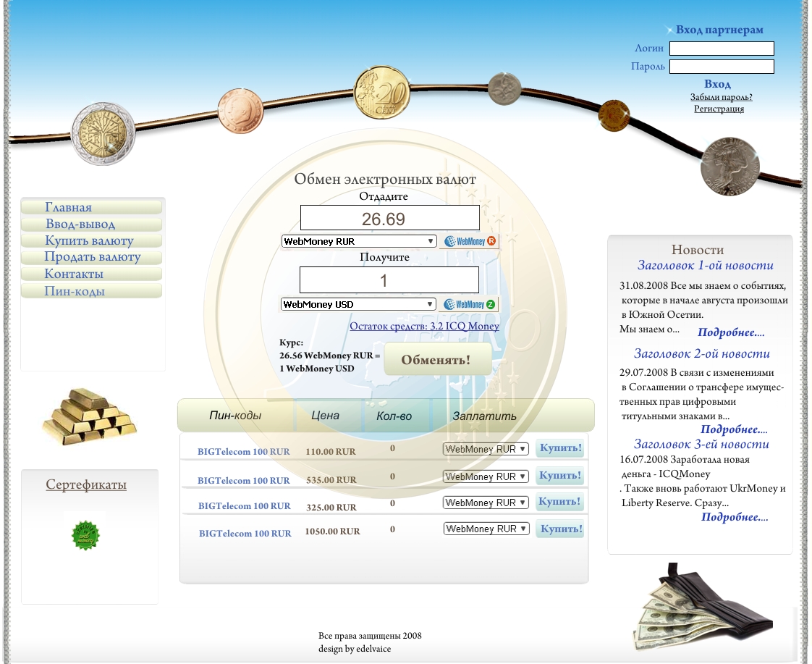Click Подробнее under the 16.07.2008 news
Viewport: 812px width, 664px height.
click(735, 517)
